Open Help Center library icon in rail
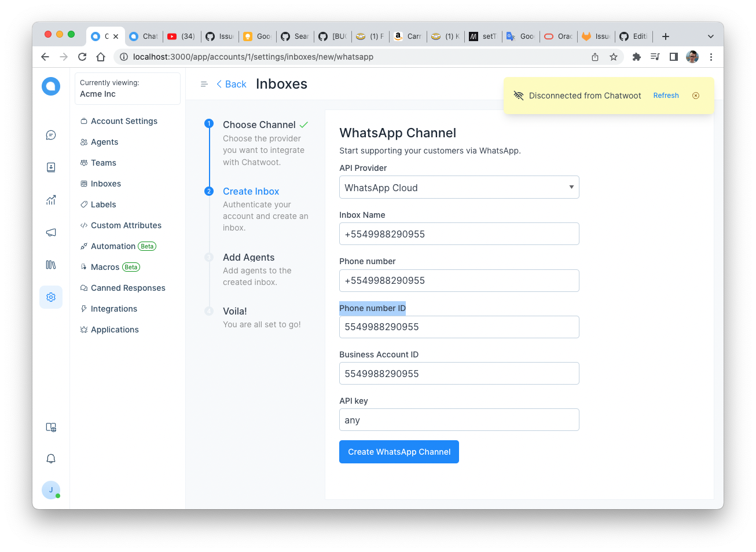The height and width of the screenshot is (552, 756). click(x=51, y=265)
